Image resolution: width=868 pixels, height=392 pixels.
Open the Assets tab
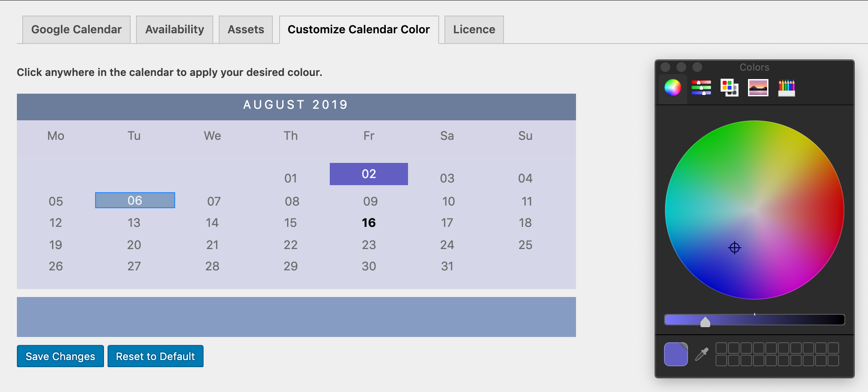pos(245,30)
